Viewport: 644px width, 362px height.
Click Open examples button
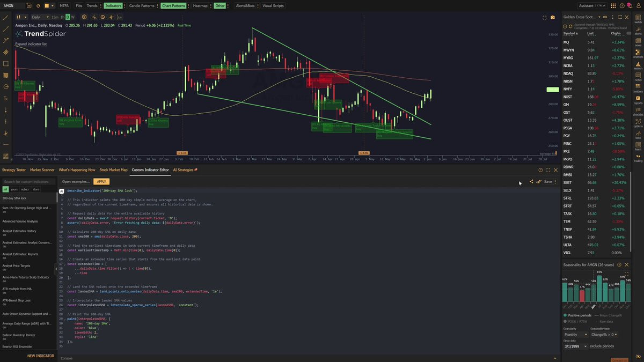tap(76, 181)
